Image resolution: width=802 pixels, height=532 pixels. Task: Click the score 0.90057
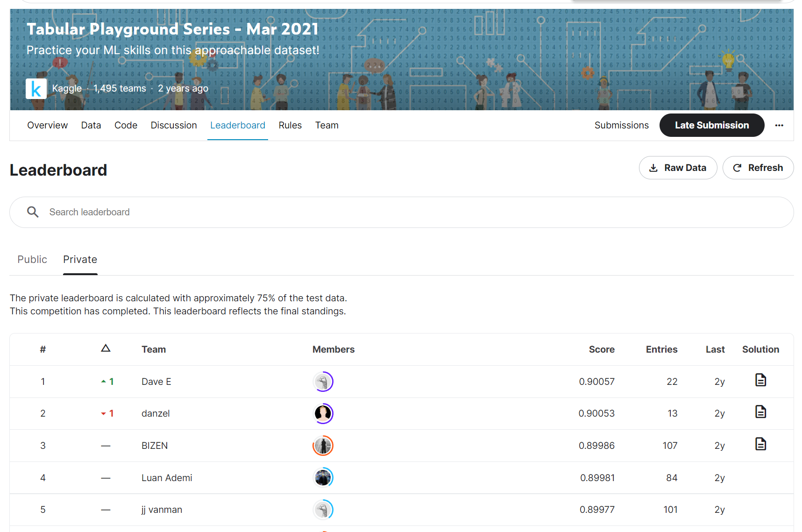click(596, 382)
